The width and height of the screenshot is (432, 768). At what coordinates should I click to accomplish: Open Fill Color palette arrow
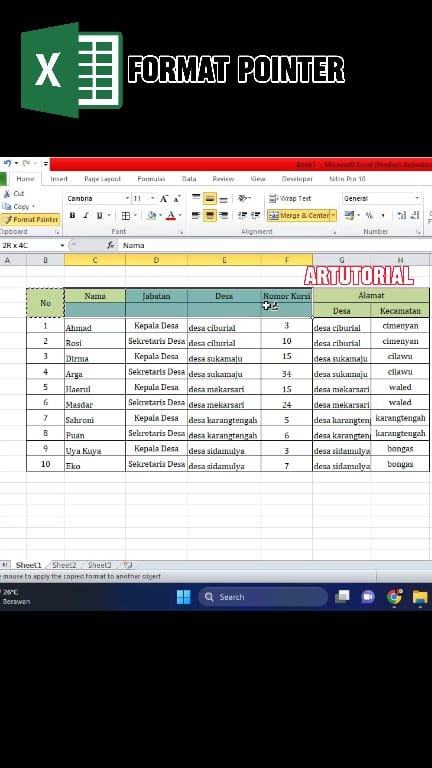[x=161, y=216]
